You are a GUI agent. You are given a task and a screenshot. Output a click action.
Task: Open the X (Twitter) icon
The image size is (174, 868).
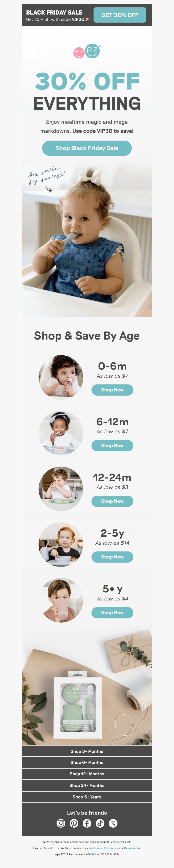(113, 823)
